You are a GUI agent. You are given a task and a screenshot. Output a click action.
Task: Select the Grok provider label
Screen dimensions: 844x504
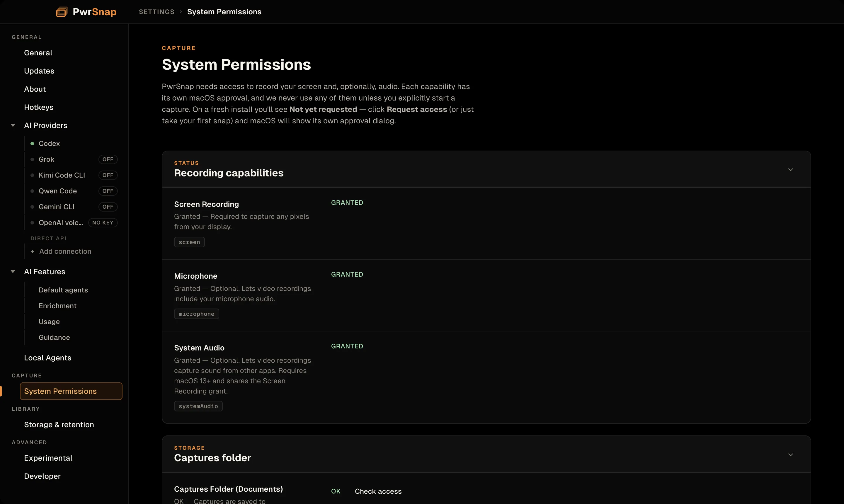[47, 159]
